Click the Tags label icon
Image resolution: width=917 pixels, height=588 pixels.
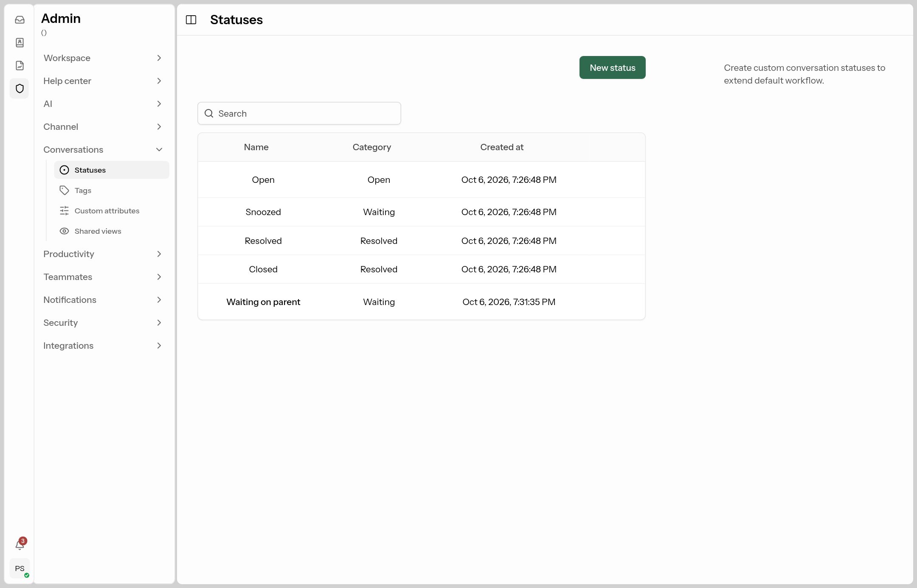coord(64,190)
